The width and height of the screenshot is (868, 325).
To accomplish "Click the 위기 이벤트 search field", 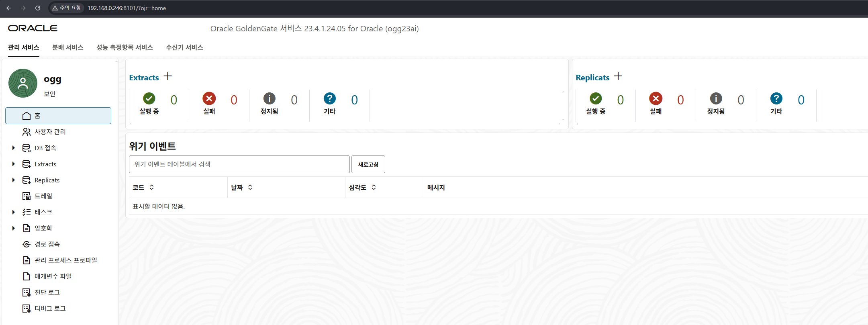I will (239, 164).
